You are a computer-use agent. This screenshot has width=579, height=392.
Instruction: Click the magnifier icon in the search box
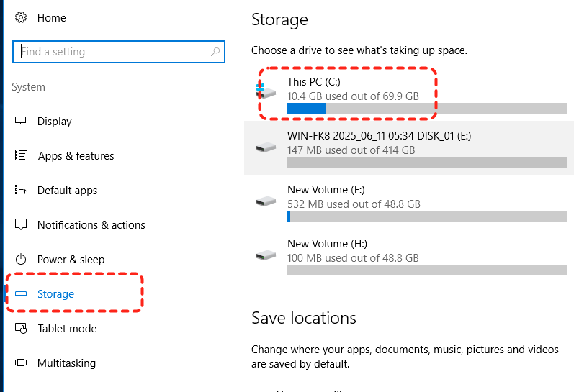click(x=215, y=52)
